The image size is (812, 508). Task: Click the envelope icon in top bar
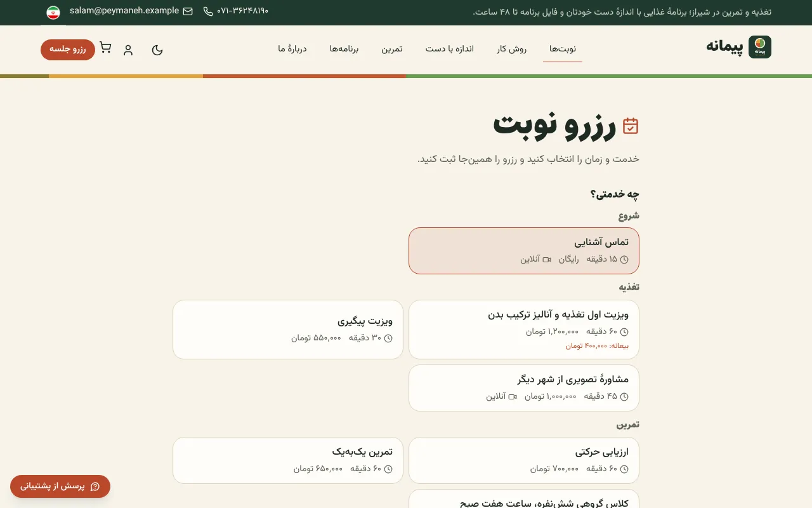coord(188,11)
